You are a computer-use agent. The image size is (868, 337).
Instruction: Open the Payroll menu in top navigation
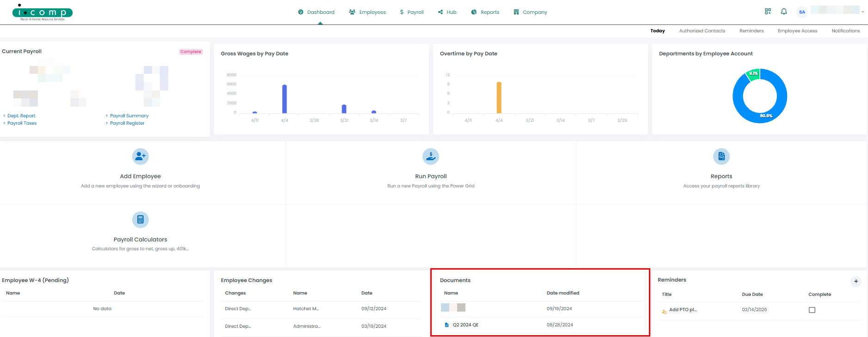point(411,12)
